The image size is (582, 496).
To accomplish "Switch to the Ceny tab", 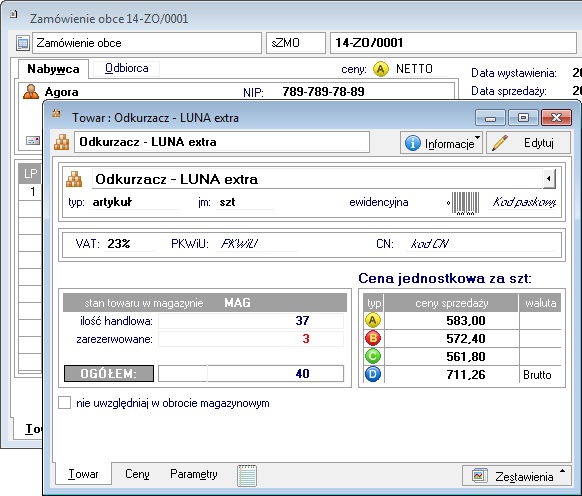I will click(x=137, y=474).
